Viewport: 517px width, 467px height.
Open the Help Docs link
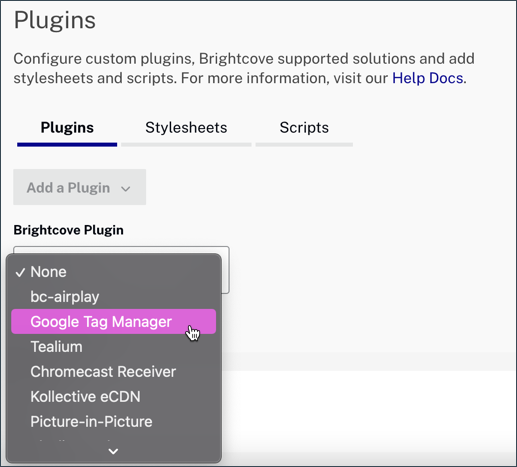point(427,78)
